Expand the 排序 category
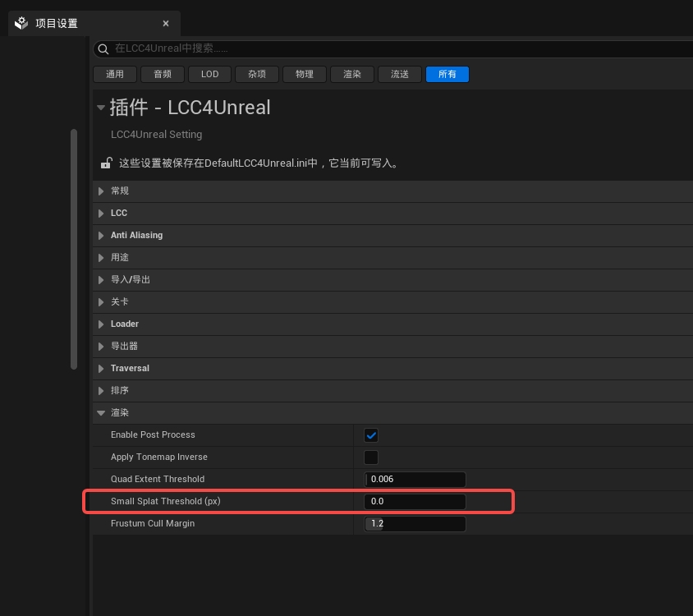 (101, 390)
